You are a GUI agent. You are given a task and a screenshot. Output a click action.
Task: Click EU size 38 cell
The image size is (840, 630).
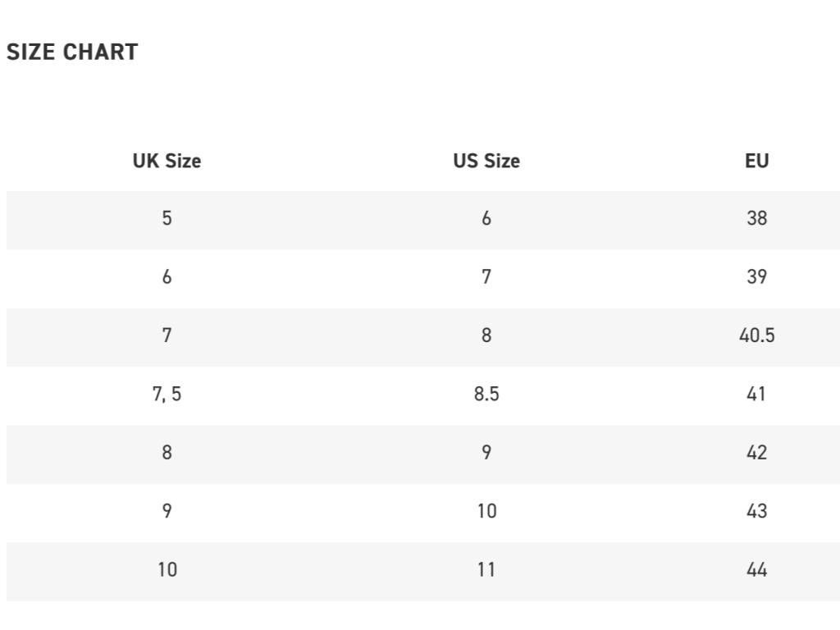click(756, 218)
